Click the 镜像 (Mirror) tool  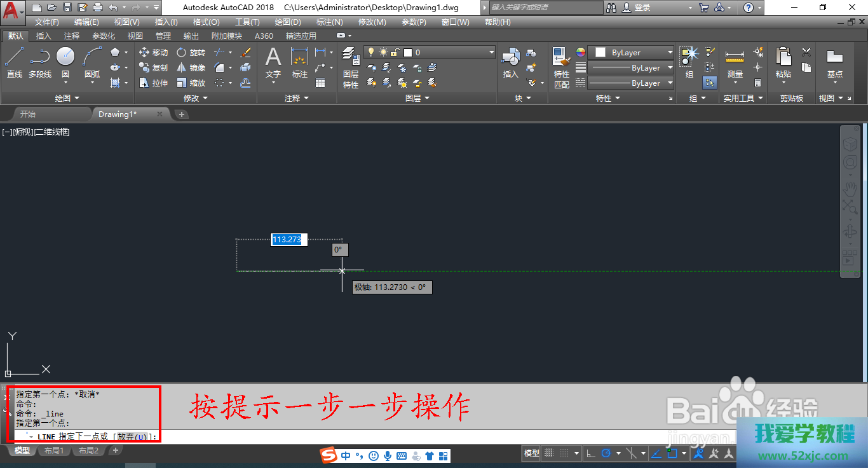coord(191,68)
